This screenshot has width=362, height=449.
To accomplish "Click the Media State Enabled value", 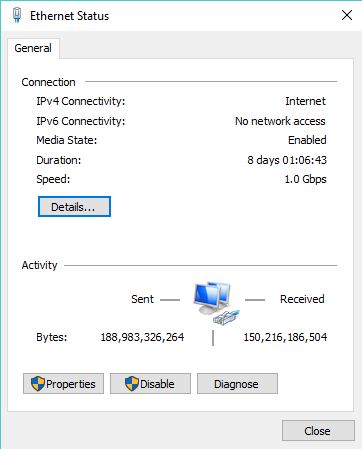I will point(307,140).
